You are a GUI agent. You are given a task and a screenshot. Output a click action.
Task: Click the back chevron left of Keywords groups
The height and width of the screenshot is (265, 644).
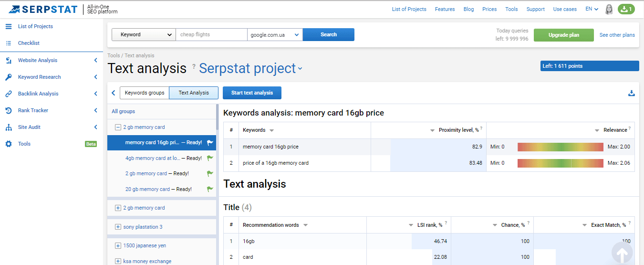coord(114,93)
